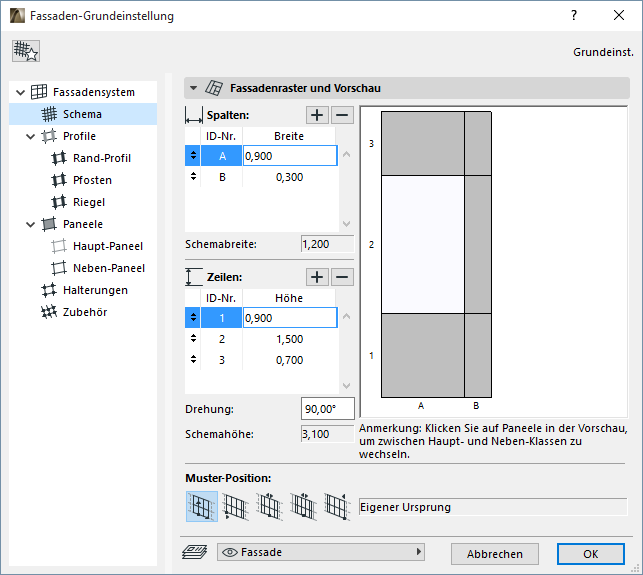Image resolution: width=643 pixels, height=575 pixels.
Task: Click the Neben-Paneel icon
Action: (x=59, y=268)
